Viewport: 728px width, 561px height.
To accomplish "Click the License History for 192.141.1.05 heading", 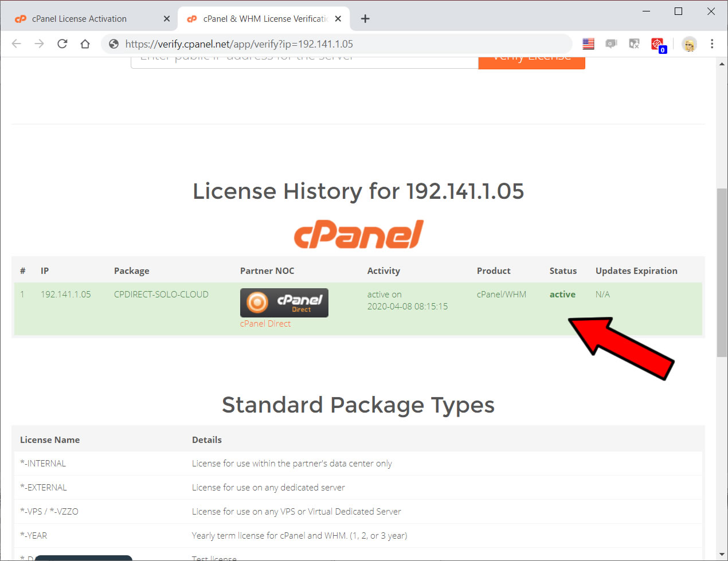I will [x=358, y=191].
